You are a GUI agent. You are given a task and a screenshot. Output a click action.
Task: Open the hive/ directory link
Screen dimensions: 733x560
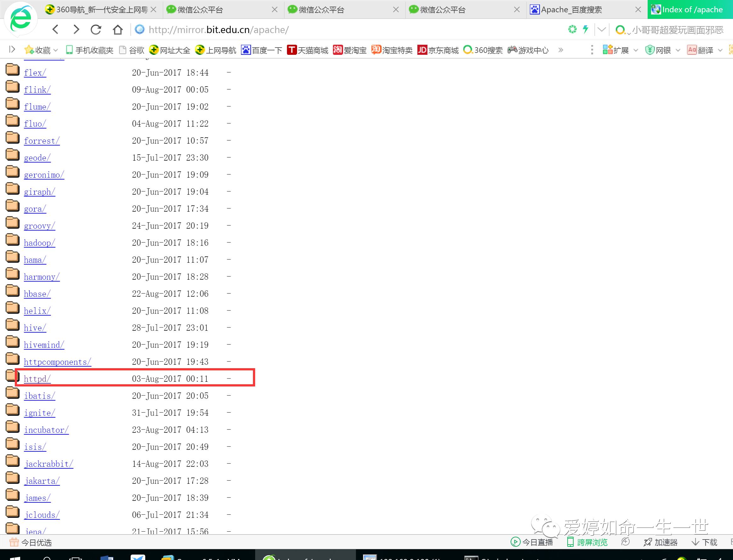pyautogui.click(x=35, y=328)
